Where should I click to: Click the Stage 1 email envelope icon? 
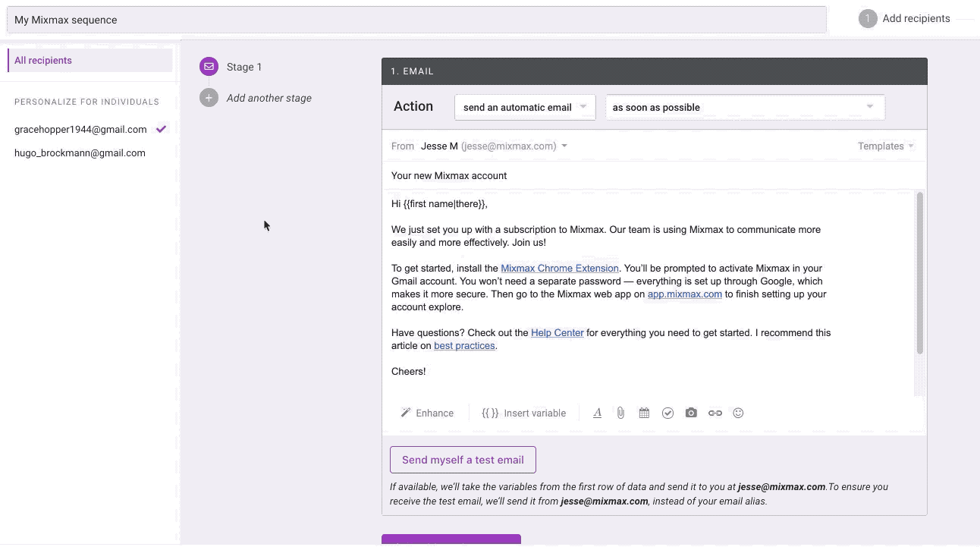point(209,67)
